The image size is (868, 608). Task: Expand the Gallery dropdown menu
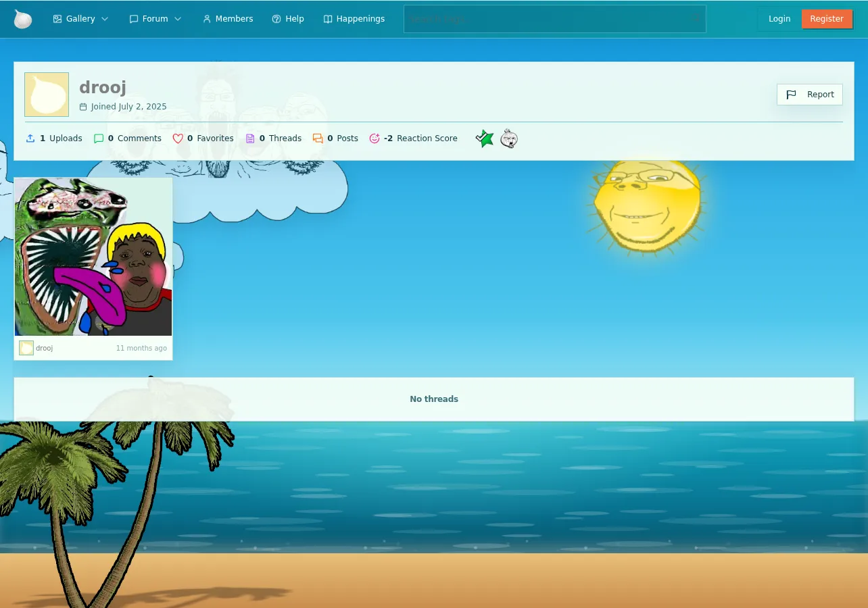[x=81, y=19]
